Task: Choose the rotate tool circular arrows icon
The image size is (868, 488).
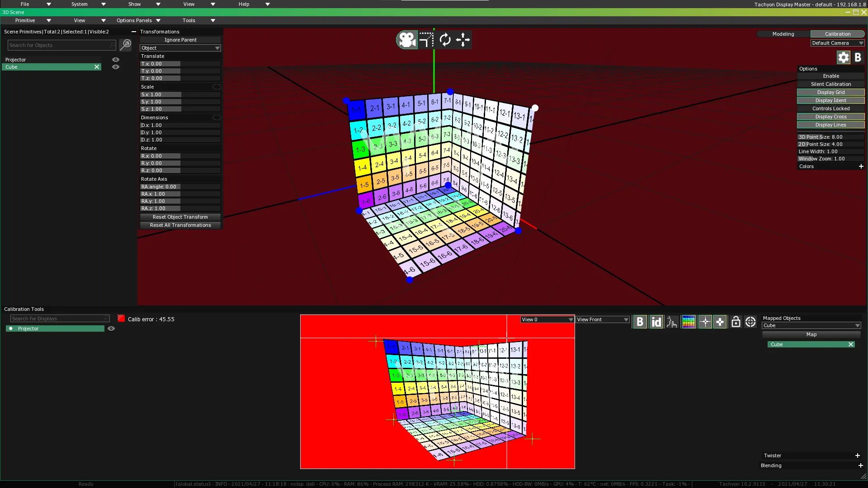Action: click(x=445, y=40)
